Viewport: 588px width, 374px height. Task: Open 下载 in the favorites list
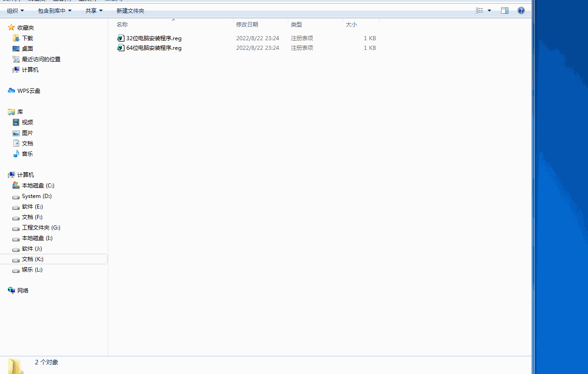(x=23, y=38)
